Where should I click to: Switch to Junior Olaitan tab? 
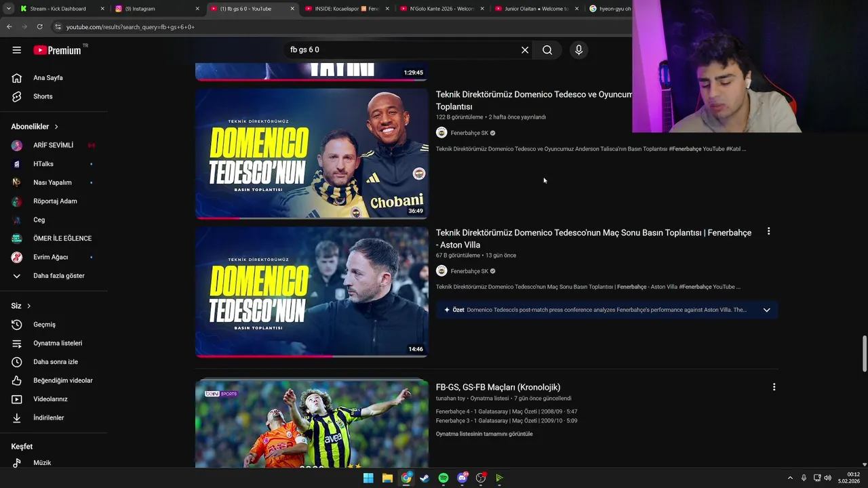tap(536, 9)
